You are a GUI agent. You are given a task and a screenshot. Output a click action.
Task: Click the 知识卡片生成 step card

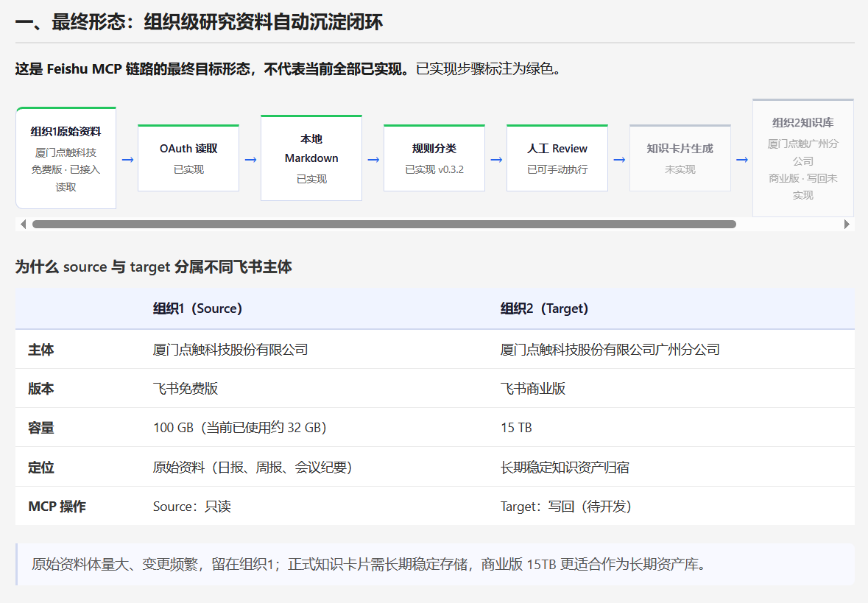point(680,158)
